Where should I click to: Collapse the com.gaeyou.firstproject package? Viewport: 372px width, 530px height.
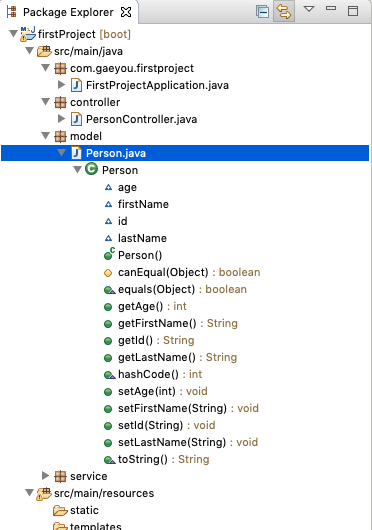click(x=46, y=68)
